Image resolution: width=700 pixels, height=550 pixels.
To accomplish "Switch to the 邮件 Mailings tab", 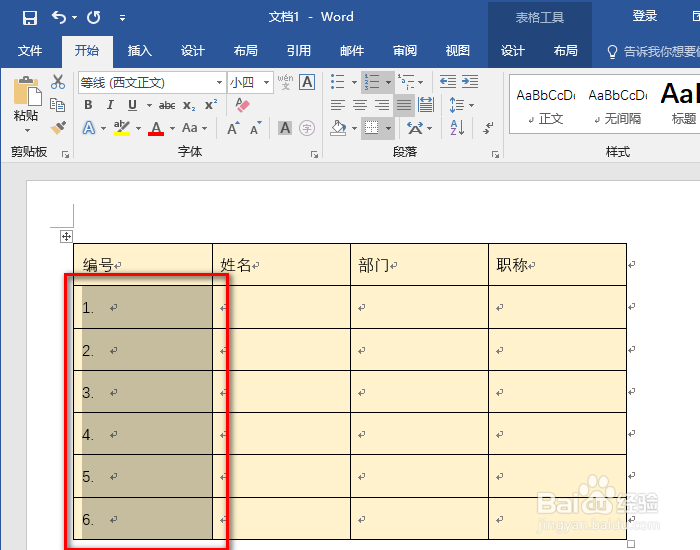I will pos(352,51).
